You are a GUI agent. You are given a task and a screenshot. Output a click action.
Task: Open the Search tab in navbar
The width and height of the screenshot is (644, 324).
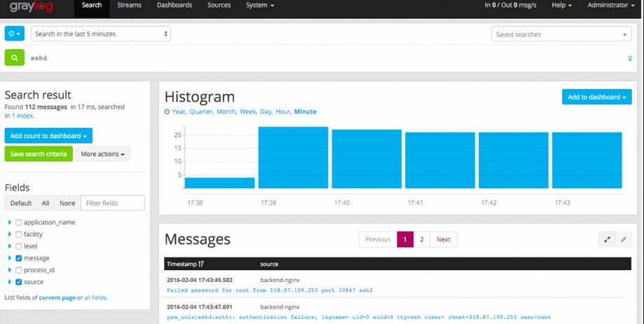pos(92,6)
